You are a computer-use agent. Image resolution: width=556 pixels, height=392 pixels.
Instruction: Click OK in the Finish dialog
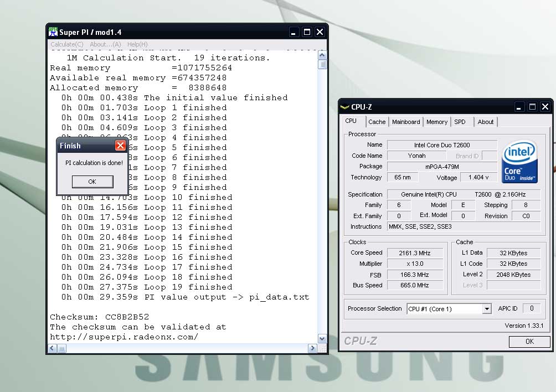[92, 182]
